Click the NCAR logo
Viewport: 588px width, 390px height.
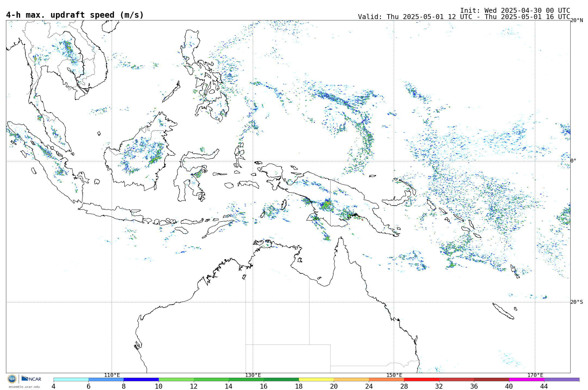click(x=31, y=379)
